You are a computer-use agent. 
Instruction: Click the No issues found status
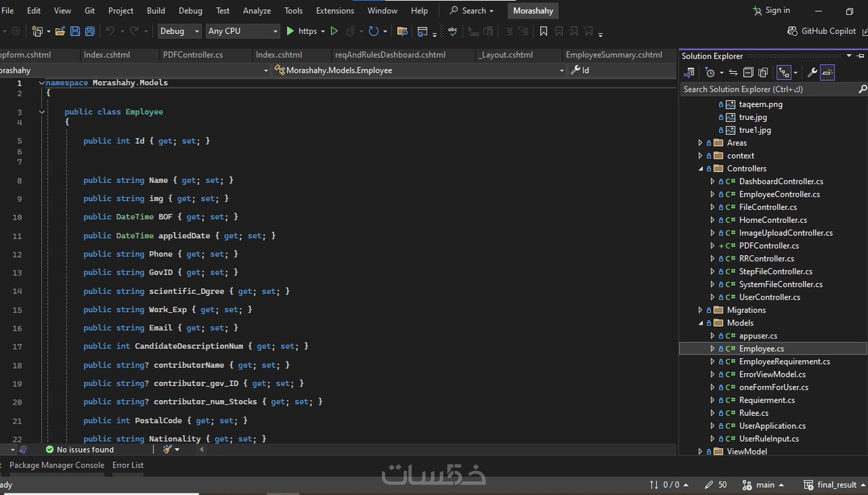80,450
